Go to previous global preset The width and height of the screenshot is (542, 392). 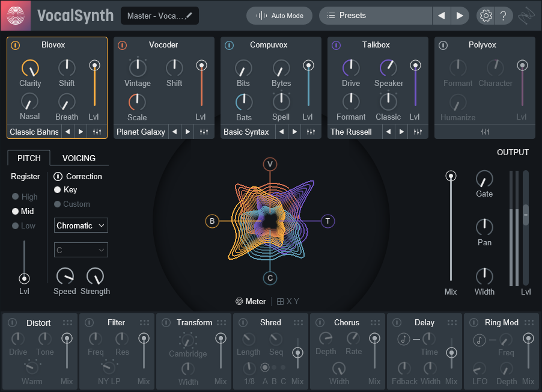pyautogui.click(x=442, y=16)
